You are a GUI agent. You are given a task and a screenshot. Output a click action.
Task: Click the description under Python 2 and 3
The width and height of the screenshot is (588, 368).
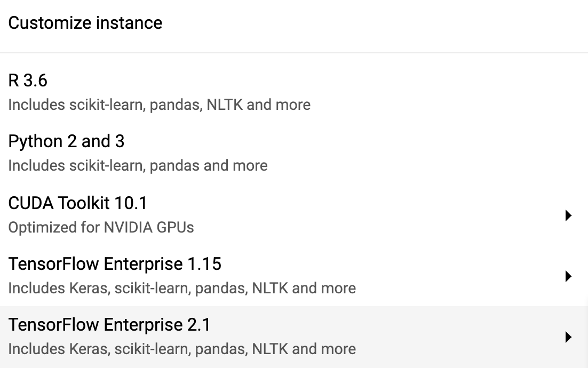[138, 165]
